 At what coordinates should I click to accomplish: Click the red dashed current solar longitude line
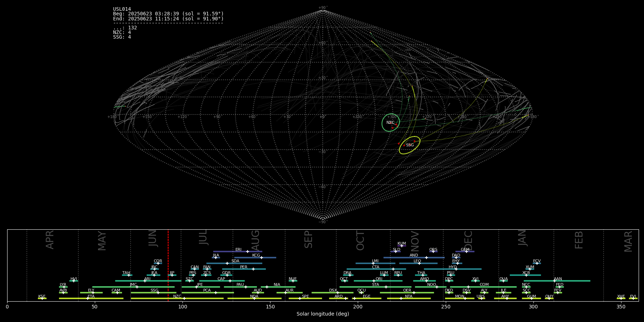[168, 265]
